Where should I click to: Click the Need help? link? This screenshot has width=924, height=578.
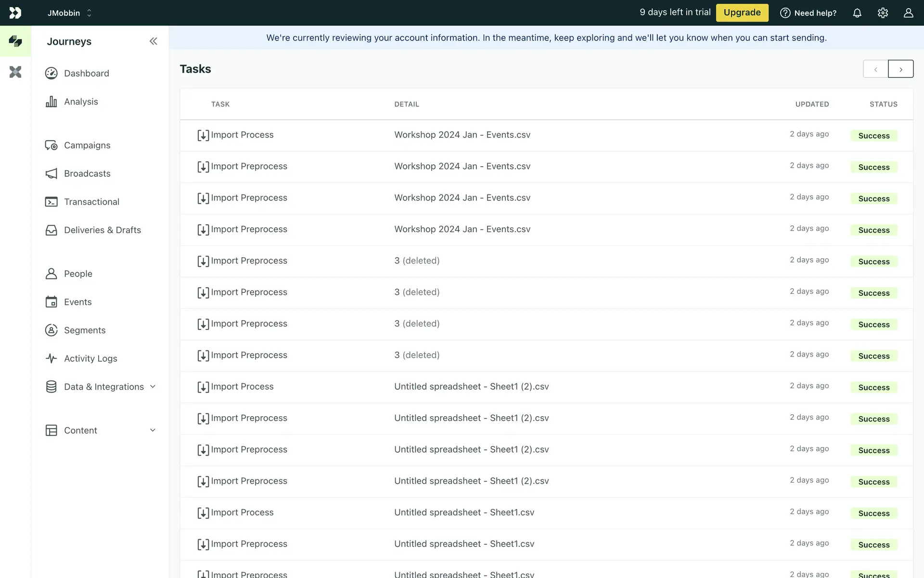808,13
